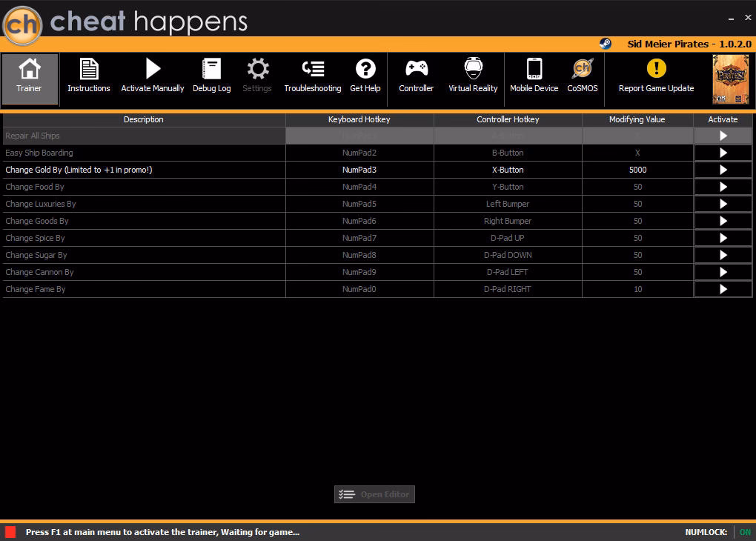Screen dimensions: 756x541
Task: Select the Change Cannon By description
Action: [144, 272]
